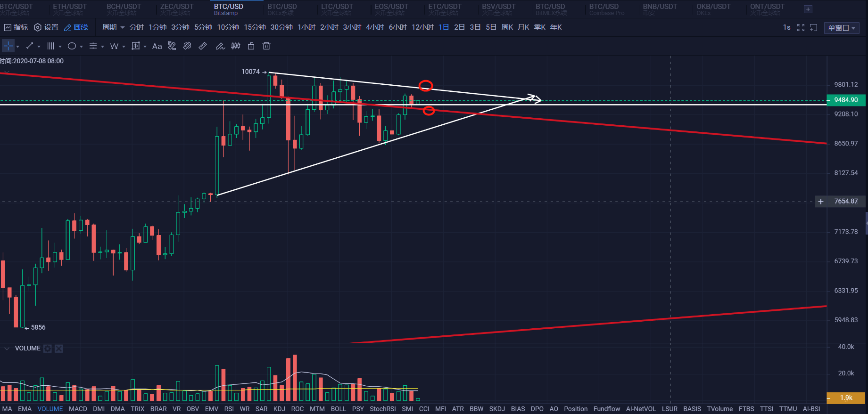
Task: Select the W wave pattern tool
Action: (114, 46)
